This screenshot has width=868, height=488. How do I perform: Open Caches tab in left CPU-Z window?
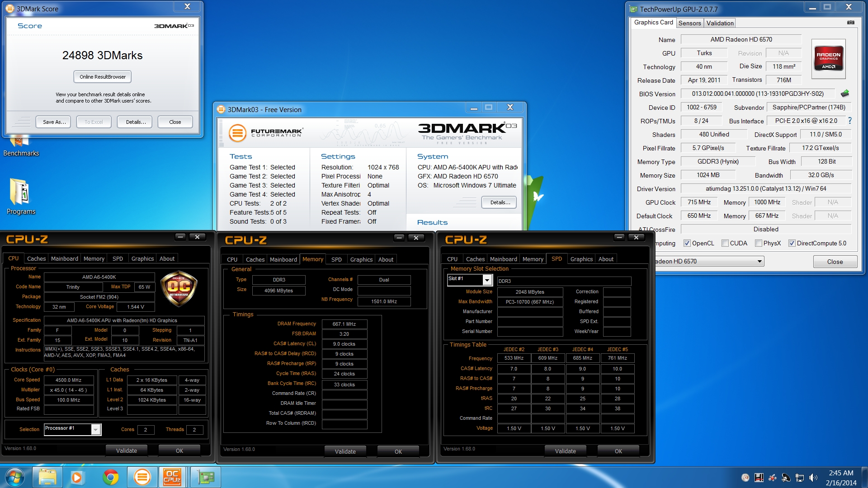coord(36,258)
